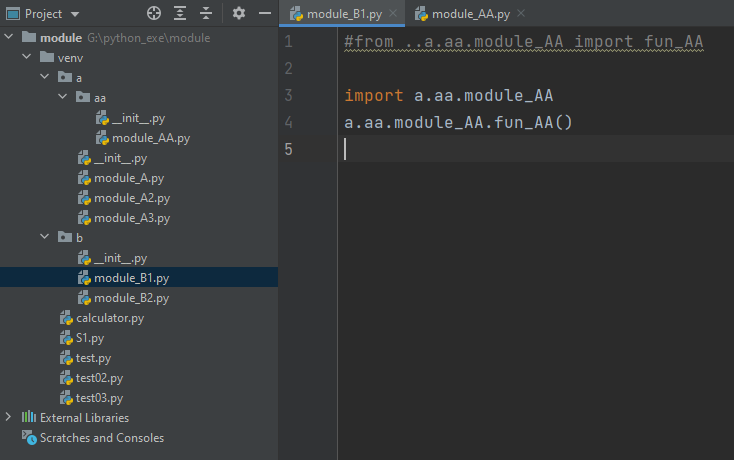The width and height of the screenshot is (734, 460).
Task: Open module_A3.py in project tree
Action: coord(132,218)
